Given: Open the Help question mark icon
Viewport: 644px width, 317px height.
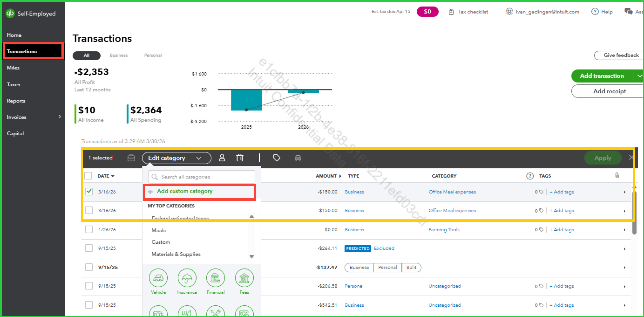Looking at the screenshot, I should [x=595, y=12].
